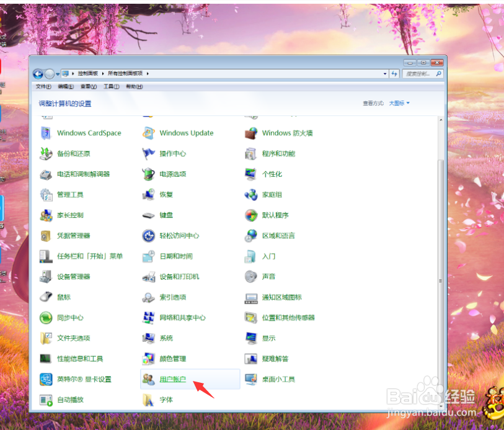Refresh the address bar location
The image size is (504, 430).
394,74
